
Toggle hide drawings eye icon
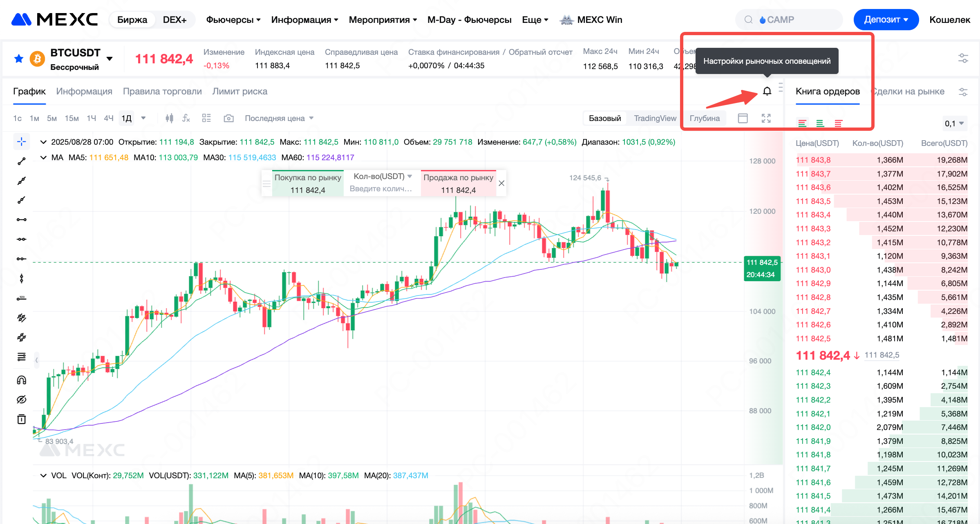point(22,399)
